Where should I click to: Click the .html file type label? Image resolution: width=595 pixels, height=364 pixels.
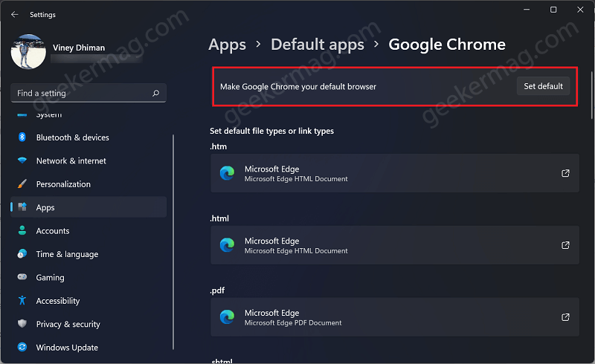[219, 218]
